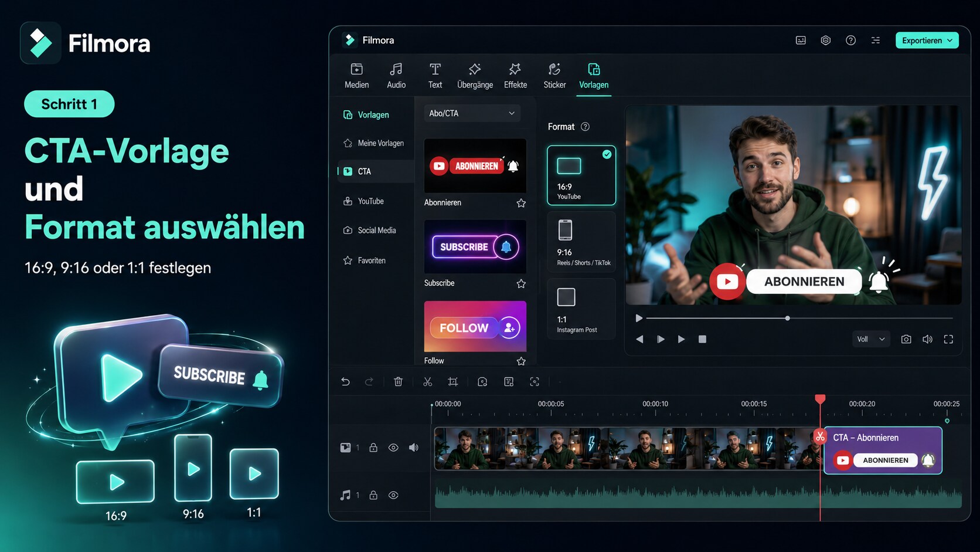The image size is (980, 552).
Task: Click the trash delete icon
Action: 398,382
